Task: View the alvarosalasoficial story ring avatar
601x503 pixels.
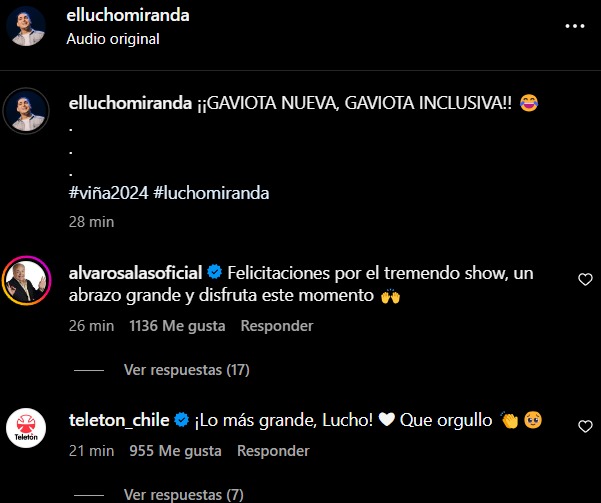Action: pos(26,281)
